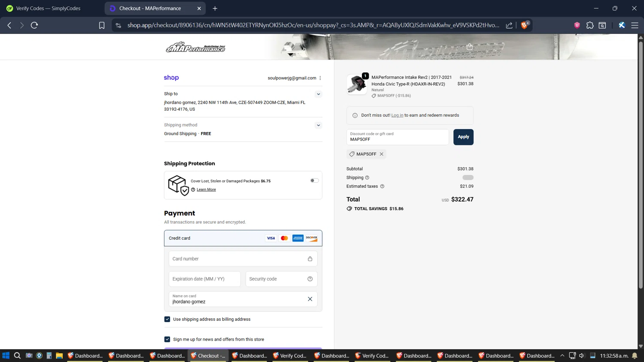Open Brave Shields lion icon
The height and width of the screenshot is (362, 644).
coord(525,25)
